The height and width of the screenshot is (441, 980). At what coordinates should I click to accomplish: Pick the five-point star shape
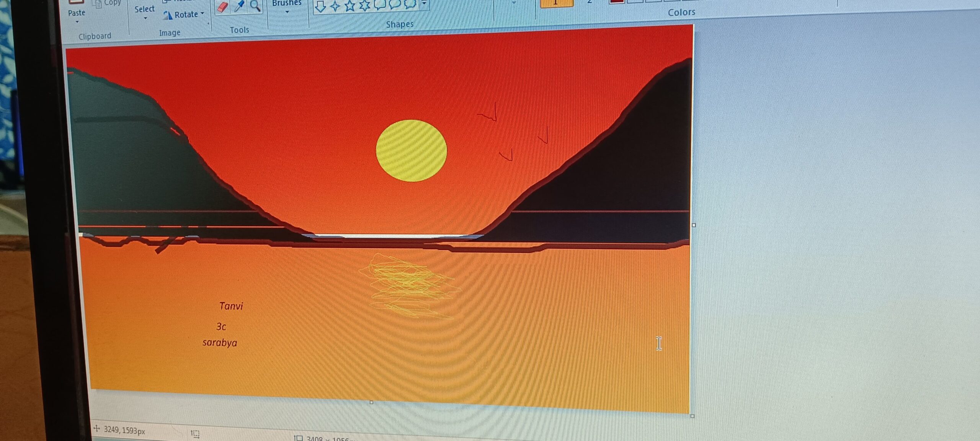point(350,5)
